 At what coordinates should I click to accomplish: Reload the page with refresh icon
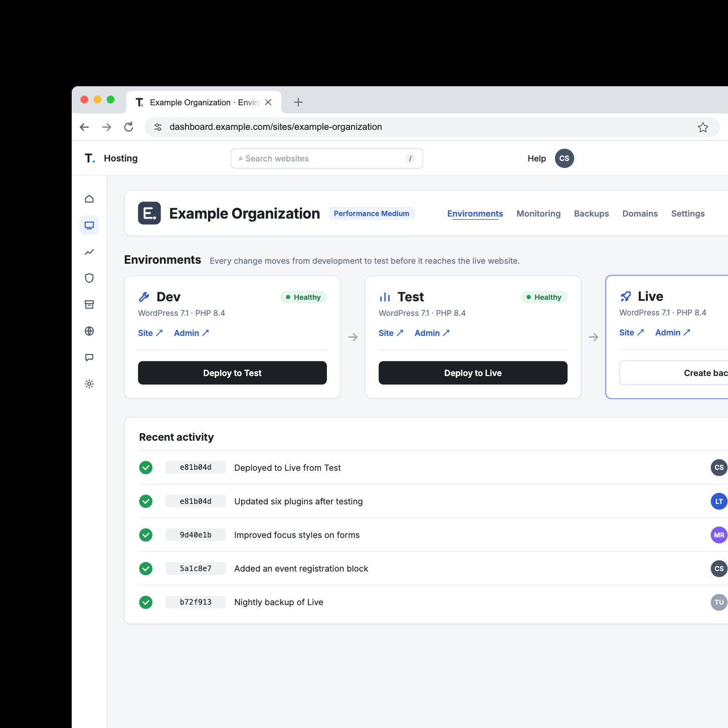tap(129, 127)
